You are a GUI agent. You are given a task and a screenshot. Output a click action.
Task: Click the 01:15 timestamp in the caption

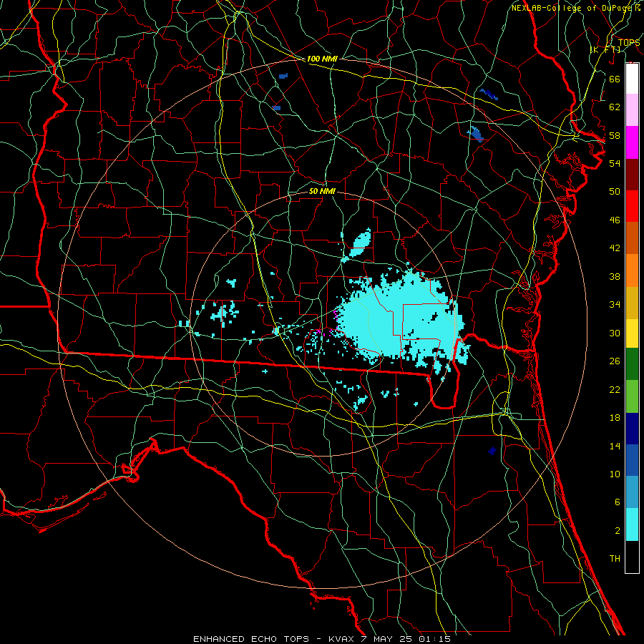pyautogui.click(x=434, y=639)
